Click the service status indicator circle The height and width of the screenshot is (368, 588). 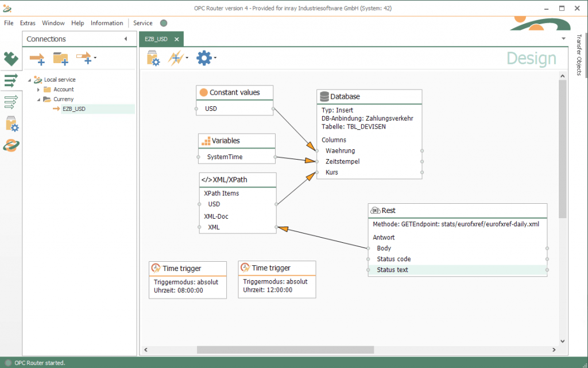pos(164,23)
